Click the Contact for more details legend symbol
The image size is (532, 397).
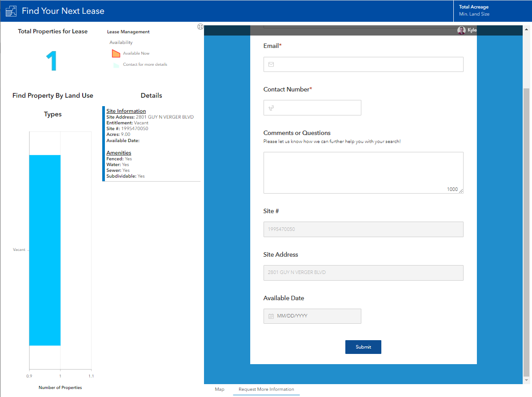coord(116,65)
